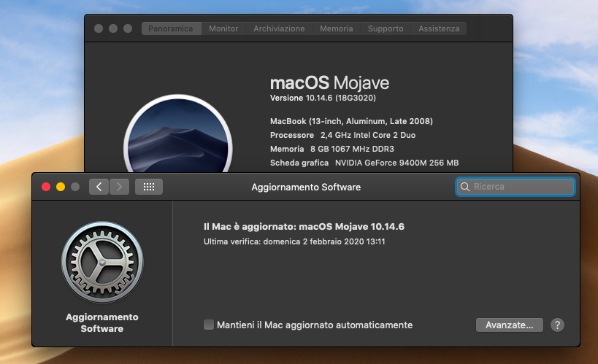Click the macOS Mojave dune logo image
Viewport: 598px width, 364px height.
point(178,134)
